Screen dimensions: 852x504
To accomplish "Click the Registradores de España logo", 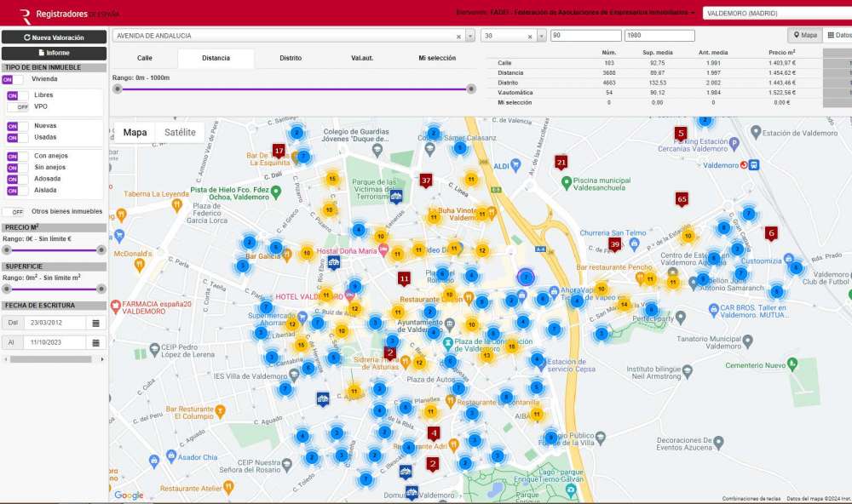I will click(x=70, y=14).
